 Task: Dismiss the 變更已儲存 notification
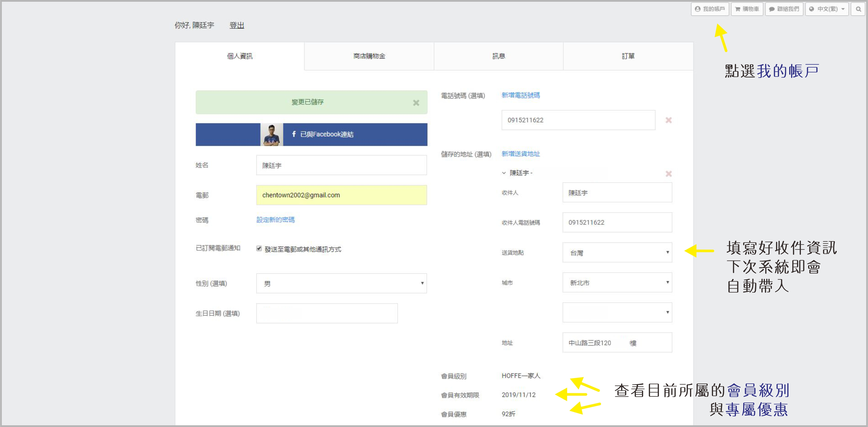pos(416,103)
